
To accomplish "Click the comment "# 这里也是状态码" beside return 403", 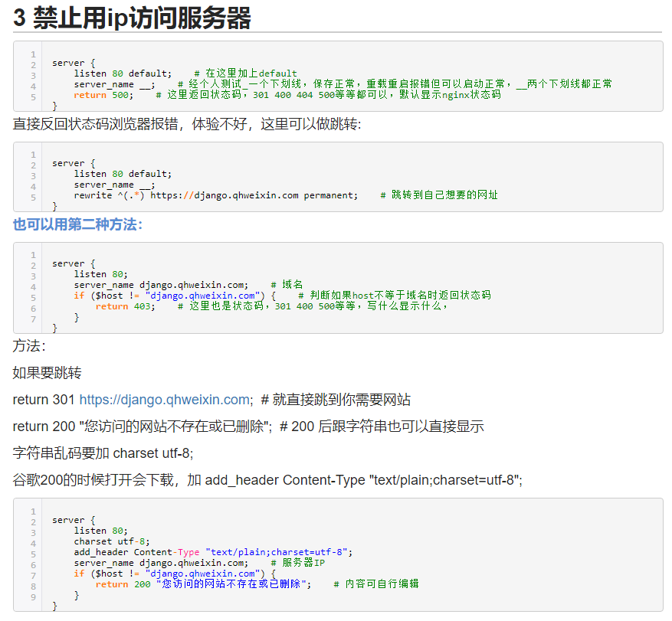I will click(x=313, y=306).
